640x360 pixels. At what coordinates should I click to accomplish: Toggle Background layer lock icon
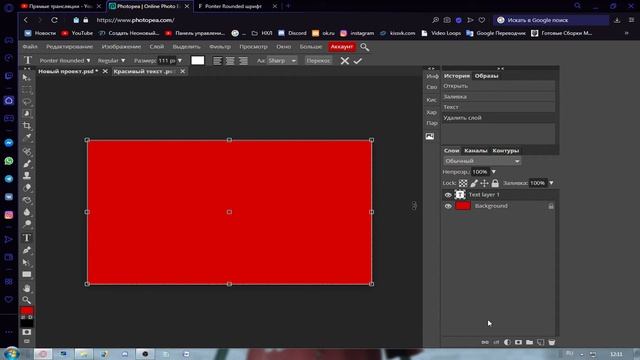click(x=551, y=206)
